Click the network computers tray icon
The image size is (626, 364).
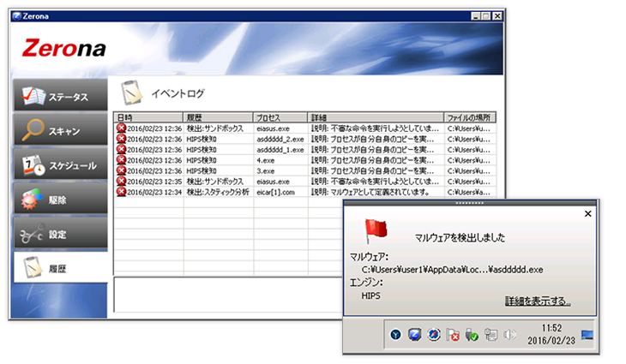[x=491, y=335]
